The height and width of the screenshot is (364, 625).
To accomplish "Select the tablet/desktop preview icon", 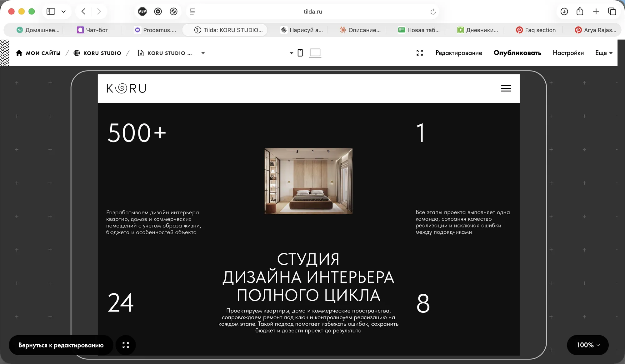I will (315, 53).
